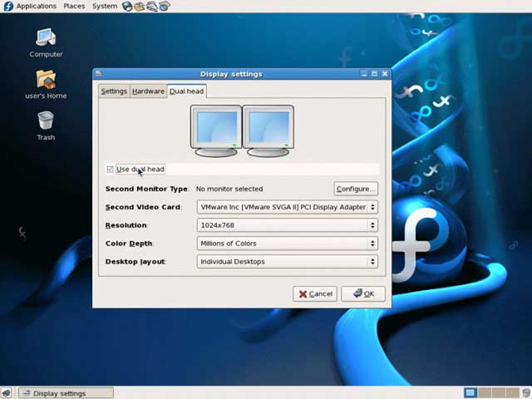Click the first monitor image
Image resolution: width=532 pixels, height=399 pixels.
coord(216,131)
